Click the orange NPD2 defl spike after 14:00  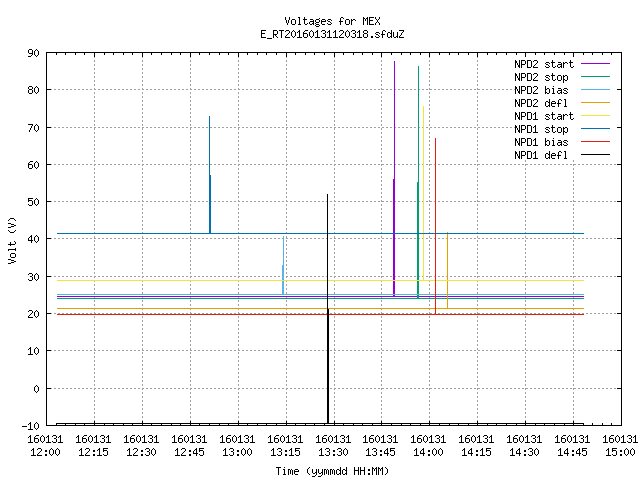tap(447, 270)
